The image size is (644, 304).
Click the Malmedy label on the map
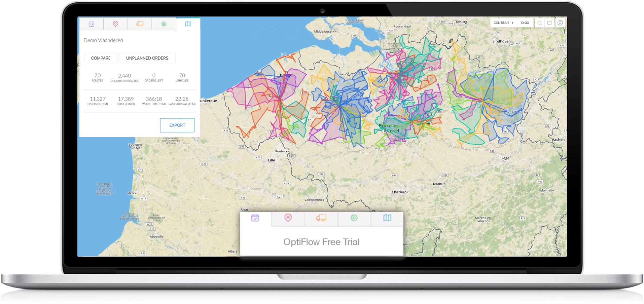547,190
